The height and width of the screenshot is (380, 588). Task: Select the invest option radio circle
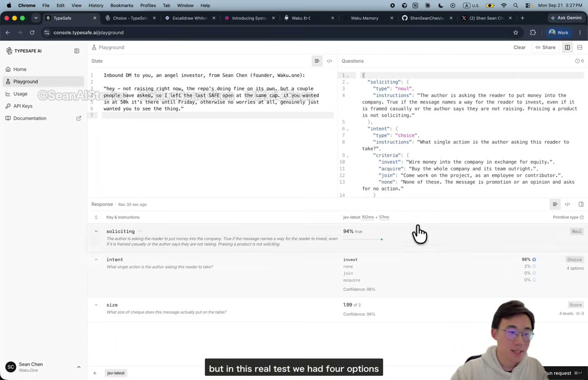534,260
